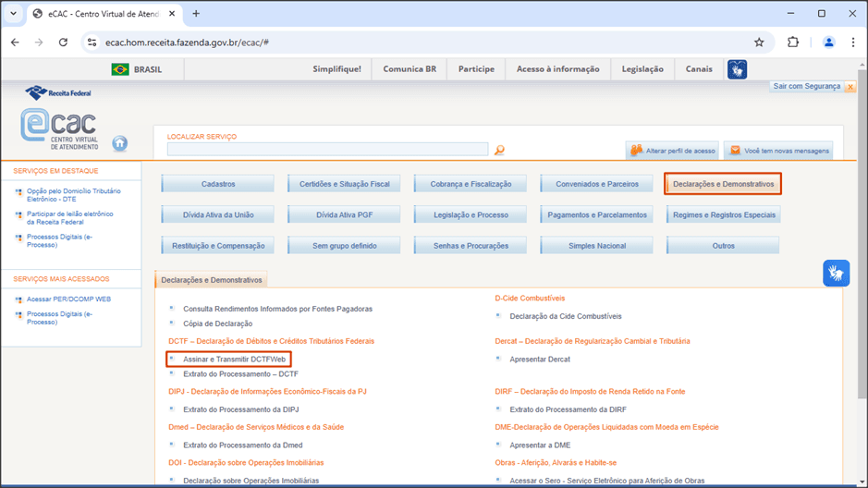The image size is (868, 488).
Task: Select Restituição e Compensação group
Action: [218, 246]
